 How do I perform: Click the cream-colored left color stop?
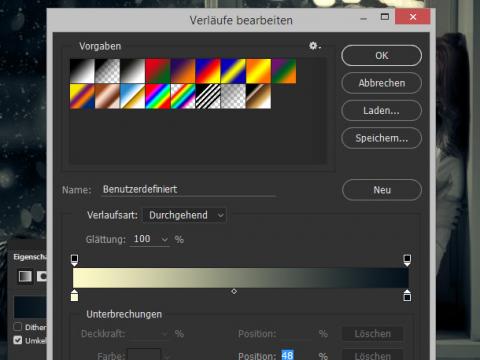(x=74, y=295)
